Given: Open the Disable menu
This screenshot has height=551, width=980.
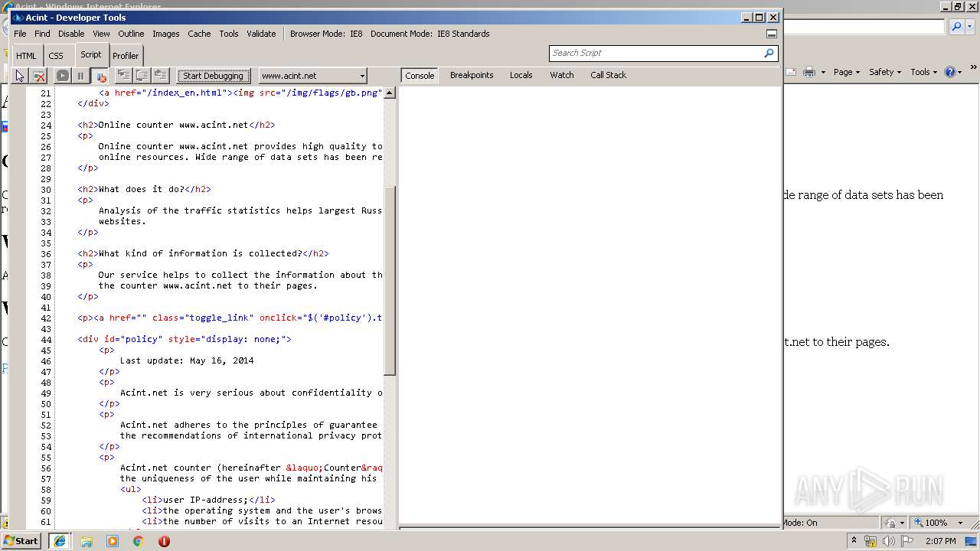Looking at the screenshot, I should click(71, 34).
